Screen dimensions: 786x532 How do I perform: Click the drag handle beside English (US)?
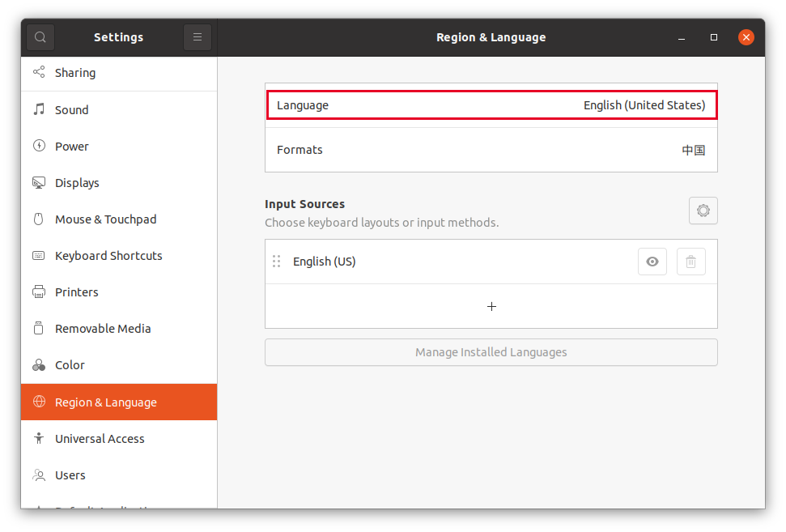tap(276, 261)
